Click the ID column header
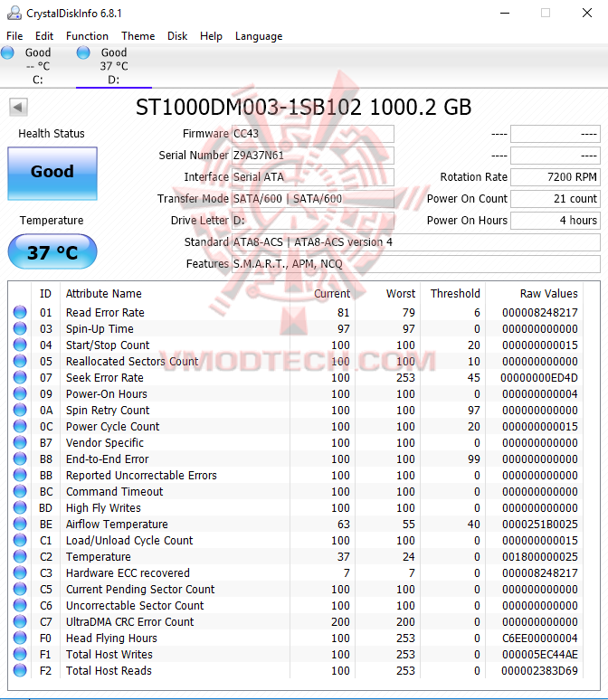The image size is (608, 700). point(45,293)
